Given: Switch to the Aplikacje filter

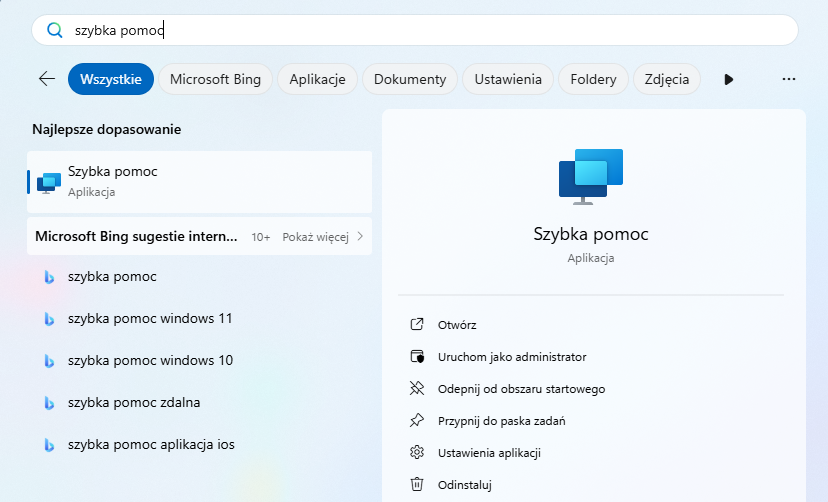Looking at the screenshot, I should click(317, 79).
